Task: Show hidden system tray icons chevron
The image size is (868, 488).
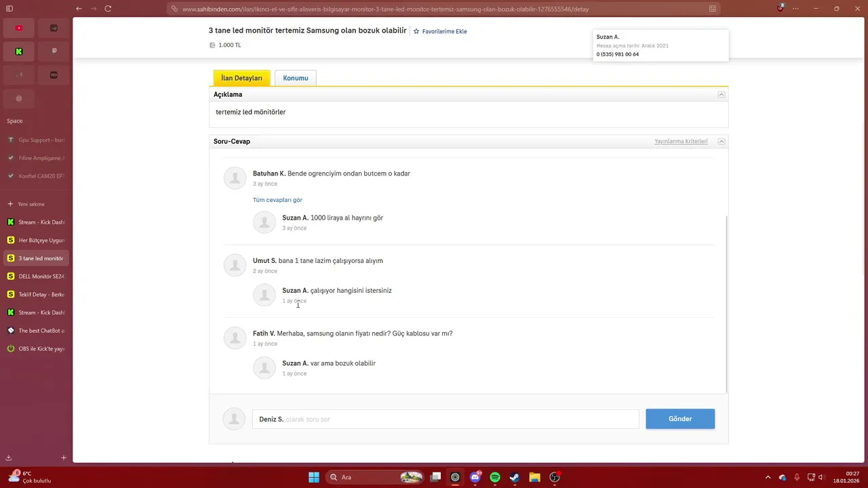Action: (x=768, y=477)
